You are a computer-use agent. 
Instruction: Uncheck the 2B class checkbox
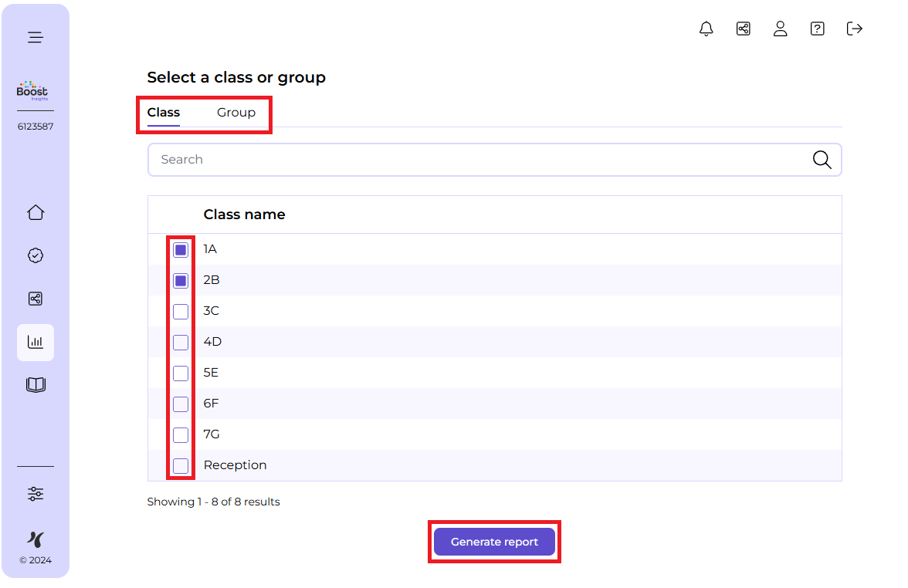point(181,281)
